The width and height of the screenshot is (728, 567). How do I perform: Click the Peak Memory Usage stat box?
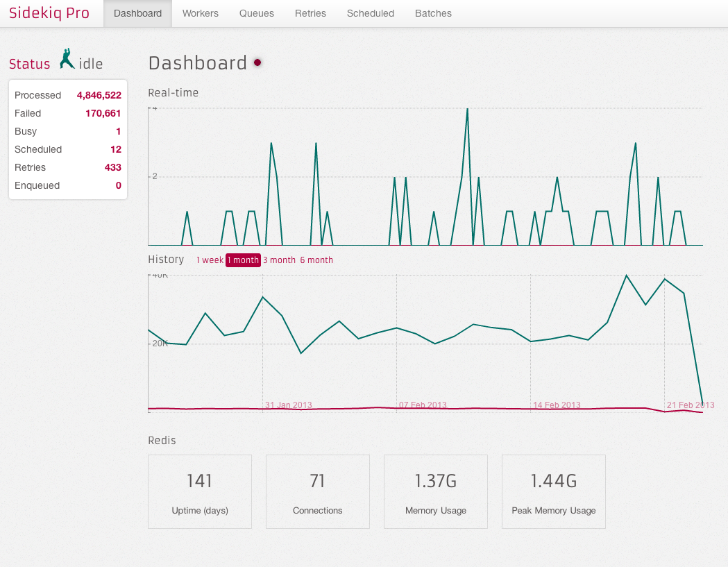(x=553, y=491)
